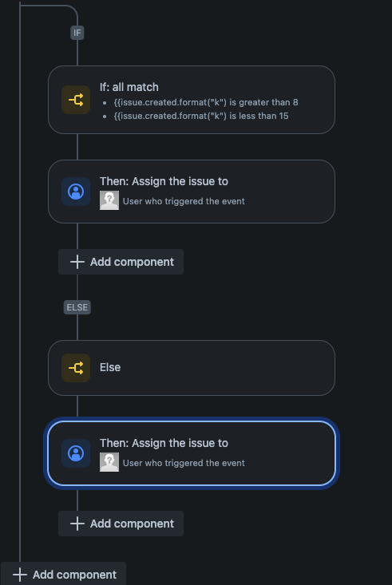
Task: Click user avatar in selected Assign action
Action: 109,462
